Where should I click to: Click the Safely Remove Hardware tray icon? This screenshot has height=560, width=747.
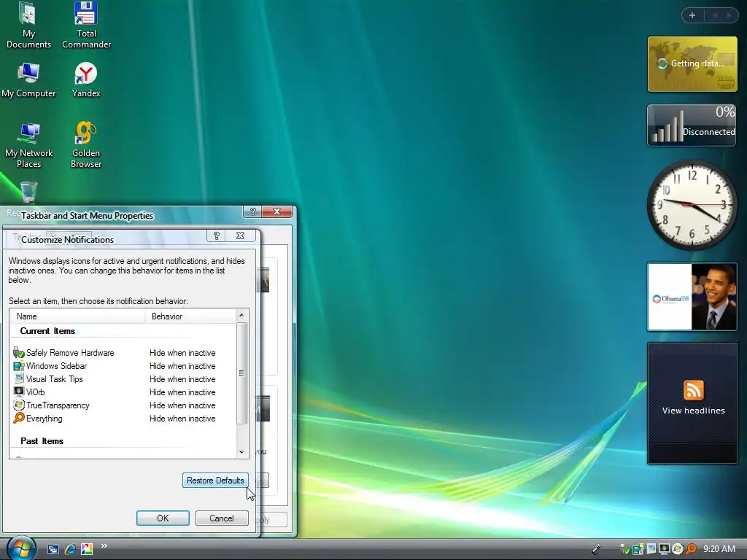click(x=625, y=548)
